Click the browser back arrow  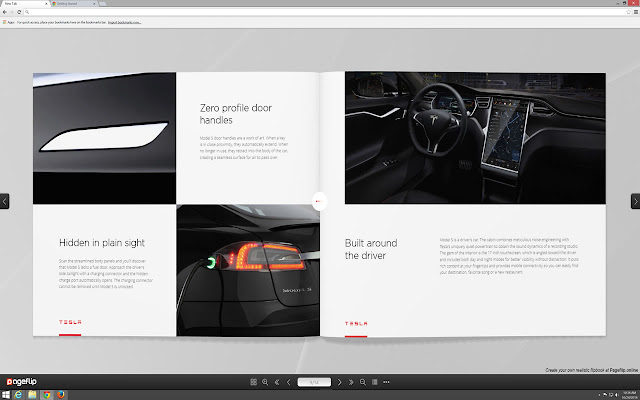[4, 12]
